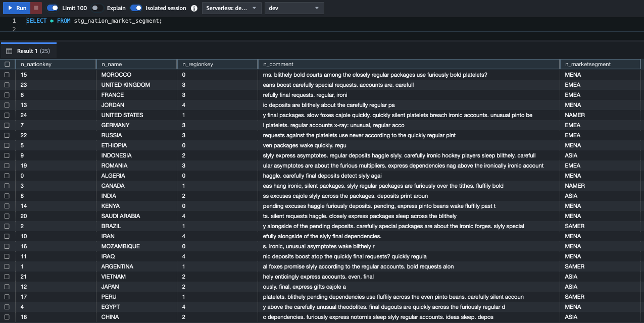
Task: Toggle the Explain switch
Action: [x=97, y=8]
